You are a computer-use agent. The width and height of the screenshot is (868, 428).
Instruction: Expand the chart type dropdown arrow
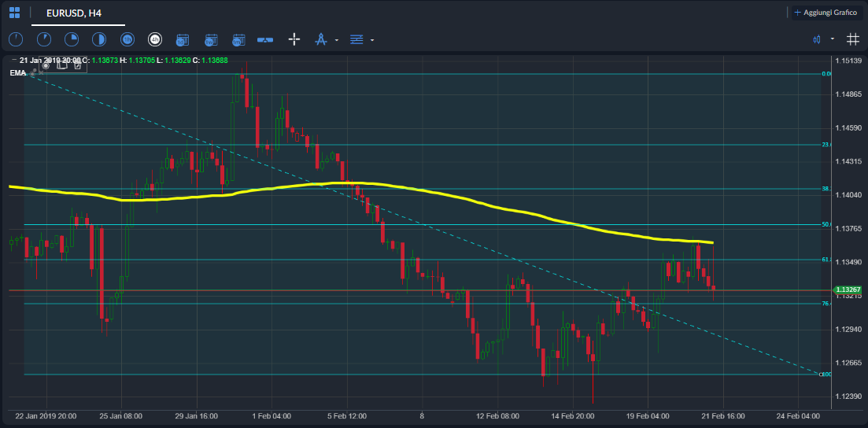tap(832, 39)
